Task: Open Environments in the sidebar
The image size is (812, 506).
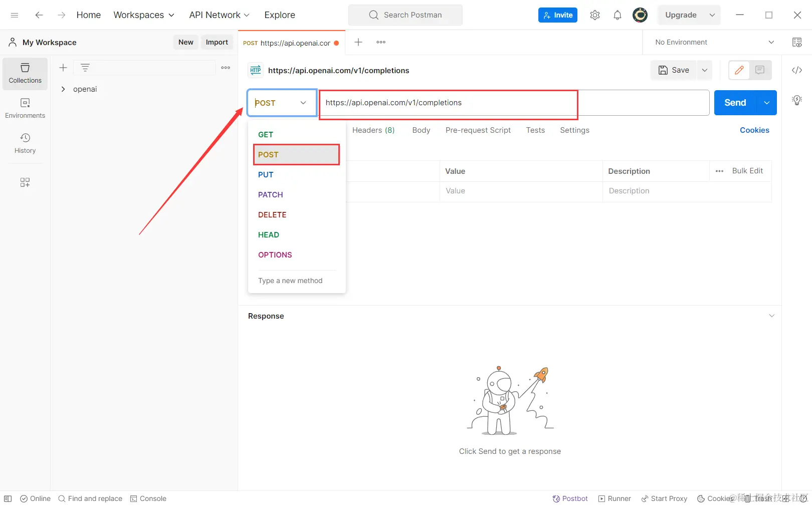Action: 25,109
